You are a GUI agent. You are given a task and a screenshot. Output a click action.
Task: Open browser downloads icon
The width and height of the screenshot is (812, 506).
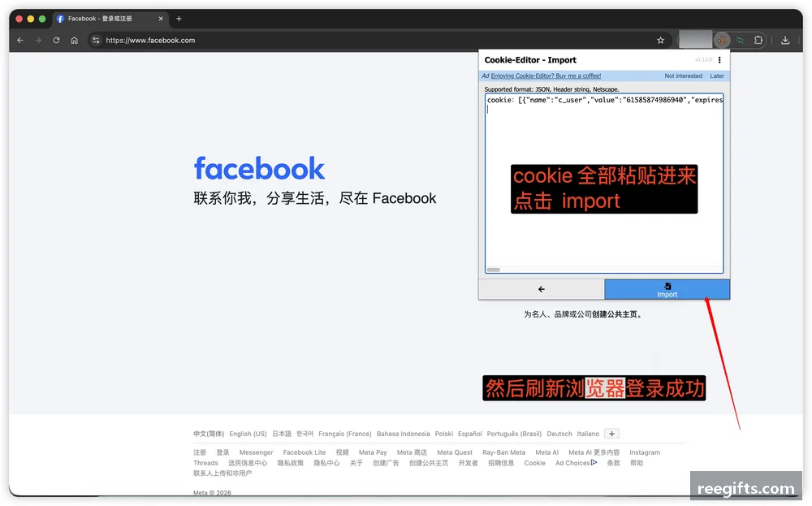785,40
